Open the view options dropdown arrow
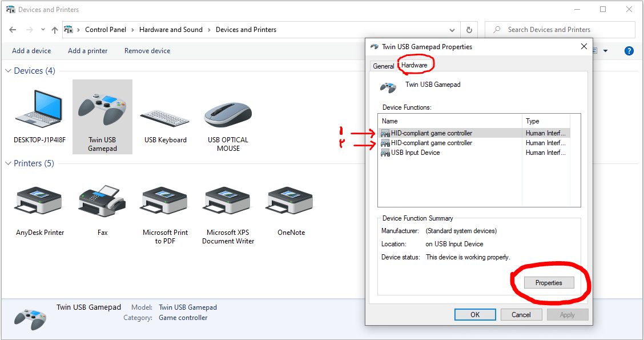644x340 pixels. coord(605,51)
